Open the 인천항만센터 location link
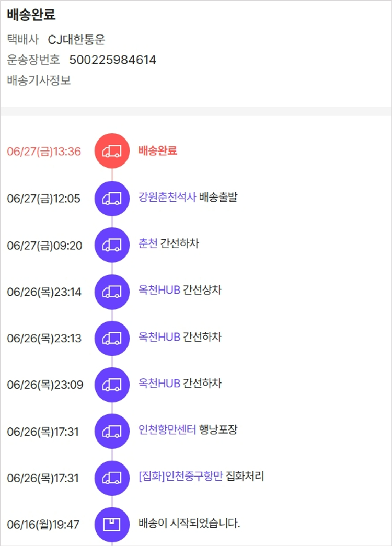Screen dimensions: 392x546 pos(167,430)
